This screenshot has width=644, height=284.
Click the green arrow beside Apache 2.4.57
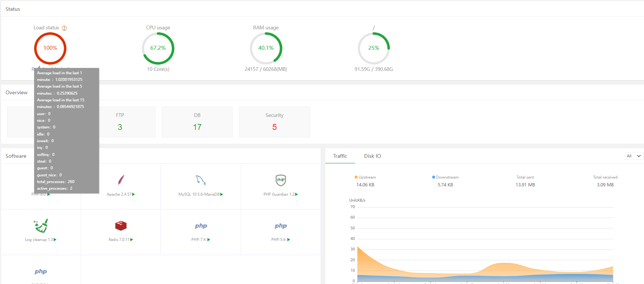tap(134, 195)
